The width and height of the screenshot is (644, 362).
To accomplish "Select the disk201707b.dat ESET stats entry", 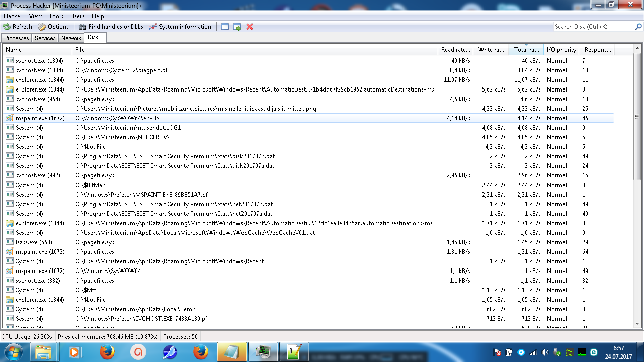I will pos(175,156).
